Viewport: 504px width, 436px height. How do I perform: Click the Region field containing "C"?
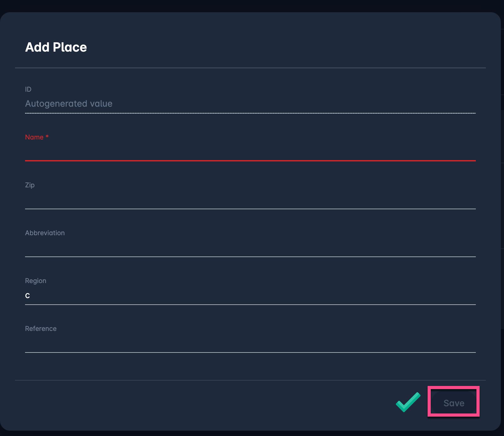click(x=250, y=296)
